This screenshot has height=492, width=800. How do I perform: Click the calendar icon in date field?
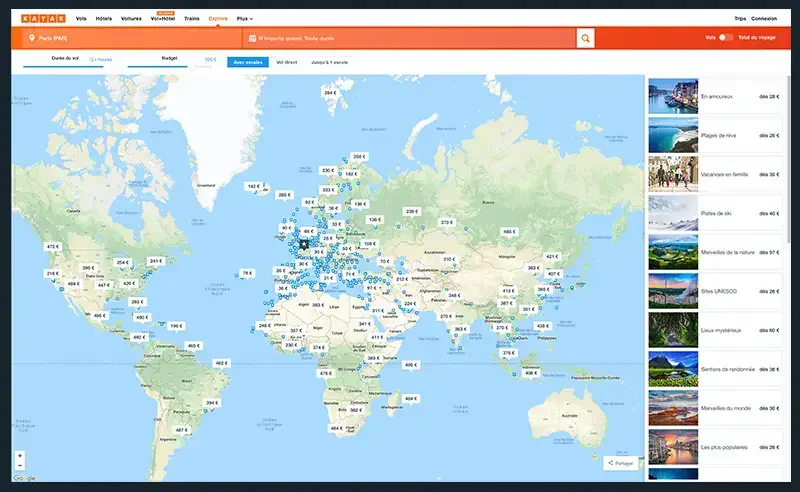251,38
